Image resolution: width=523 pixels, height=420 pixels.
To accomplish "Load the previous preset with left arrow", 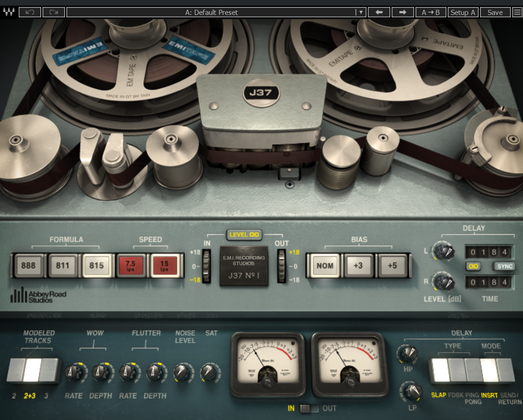I will click(x=379, y=12).
